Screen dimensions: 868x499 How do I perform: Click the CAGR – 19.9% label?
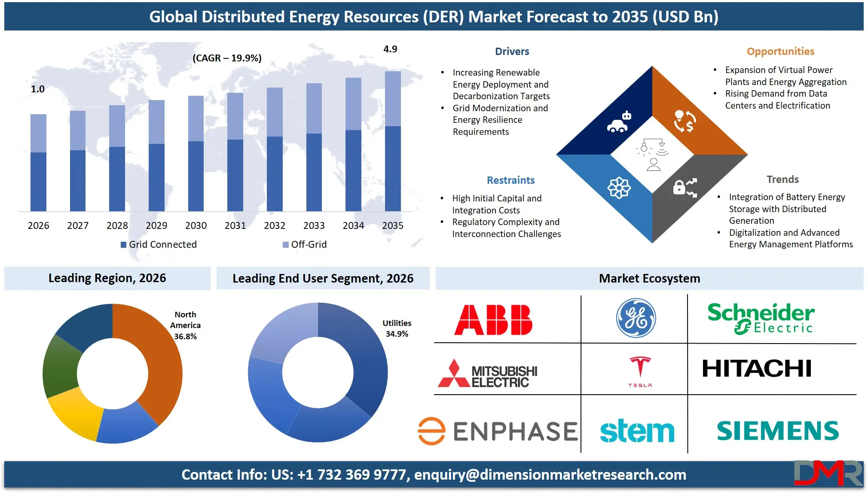[x=227, y=58]
